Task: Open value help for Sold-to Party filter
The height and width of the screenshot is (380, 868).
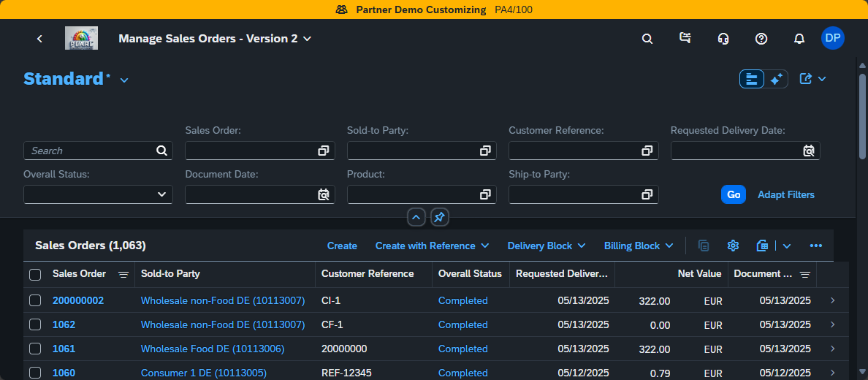Action: click(485, 151)
